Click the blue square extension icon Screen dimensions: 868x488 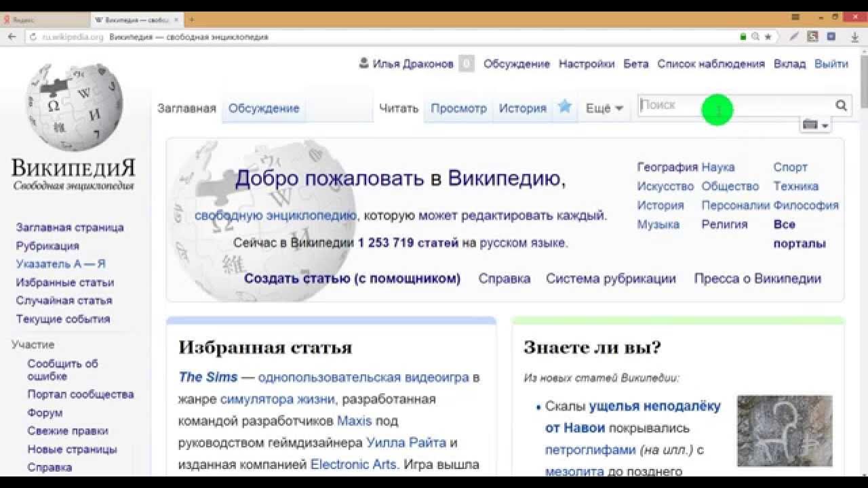point(831,37)
